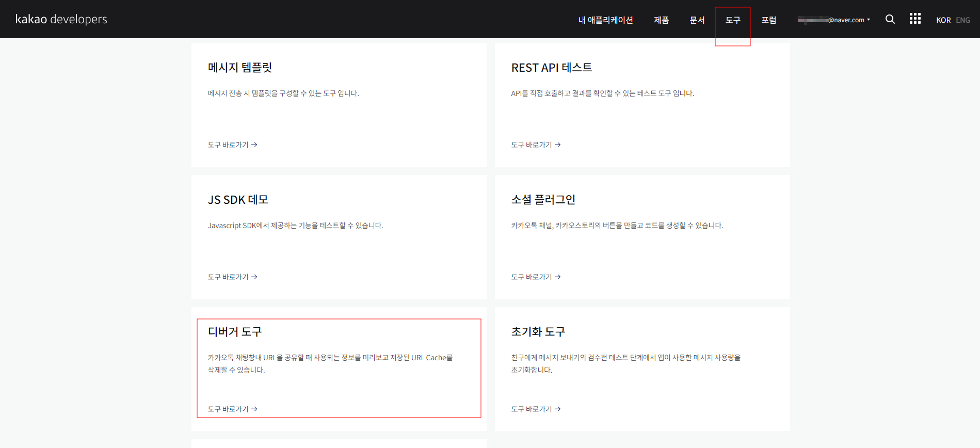This screenshot has width=980, height=448.
Task: Open 도구 바로가기 under JS SDK 데모
Action: (x=232, y=277)
